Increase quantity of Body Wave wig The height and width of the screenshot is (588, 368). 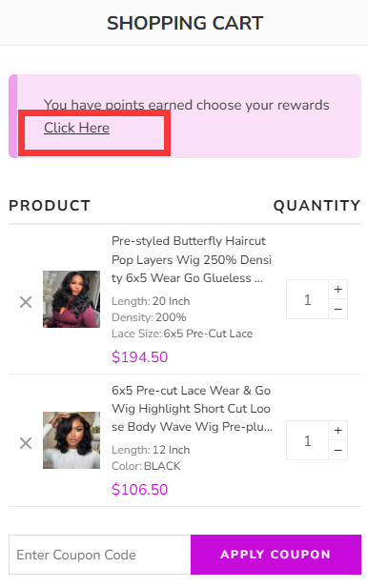[338, 430]
